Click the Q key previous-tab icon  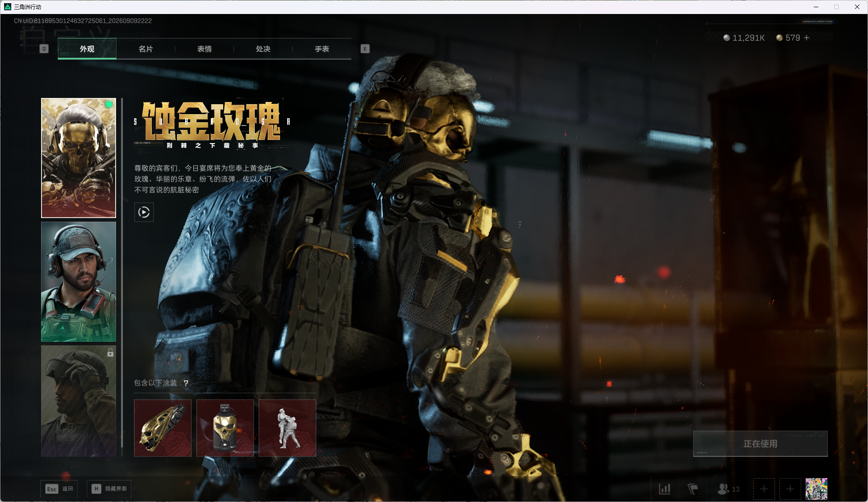click(44, 49)
